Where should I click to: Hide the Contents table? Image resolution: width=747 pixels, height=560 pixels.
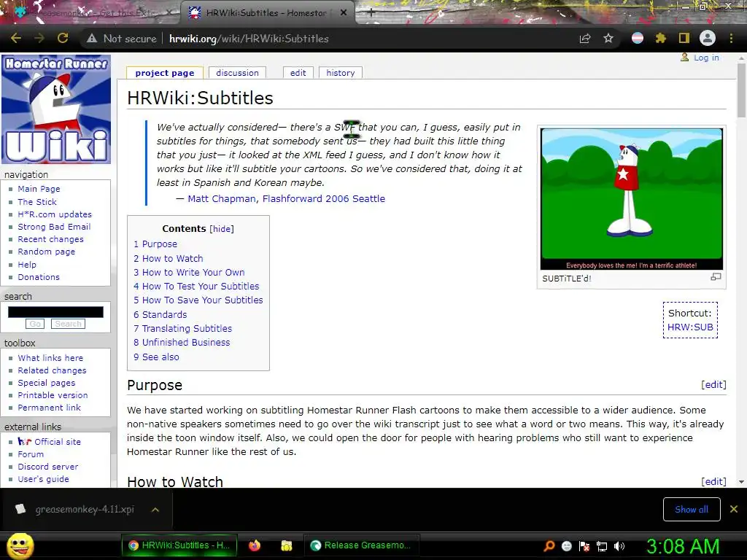click(222, 229)
